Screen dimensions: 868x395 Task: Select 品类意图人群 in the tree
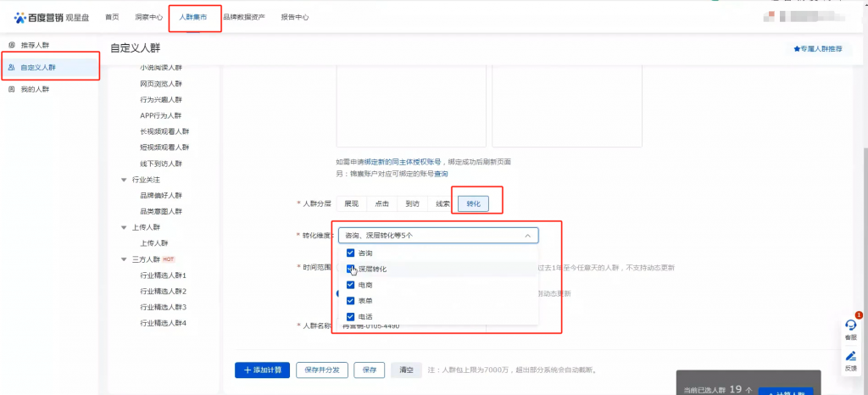pyautogui.click(x=161, y=211)
